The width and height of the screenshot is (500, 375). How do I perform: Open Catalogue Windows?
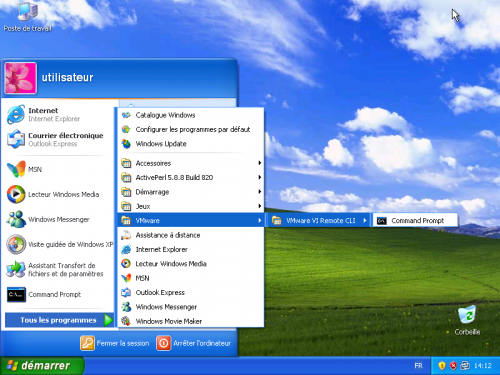click(x=191, y=115)
